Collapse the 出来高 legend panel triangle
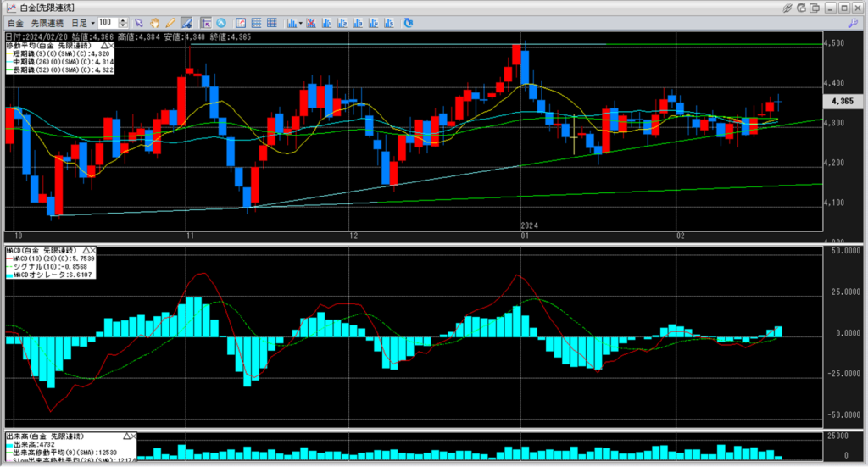Viewport: 868px width, 467px height. tap(126, 436)
